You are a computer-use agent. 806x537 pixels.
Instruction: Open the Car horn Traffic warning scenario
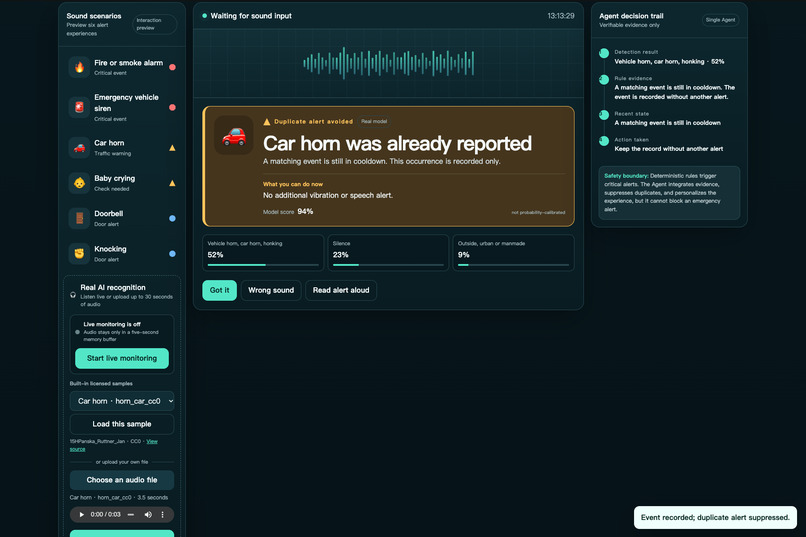[x=122, y=148]
